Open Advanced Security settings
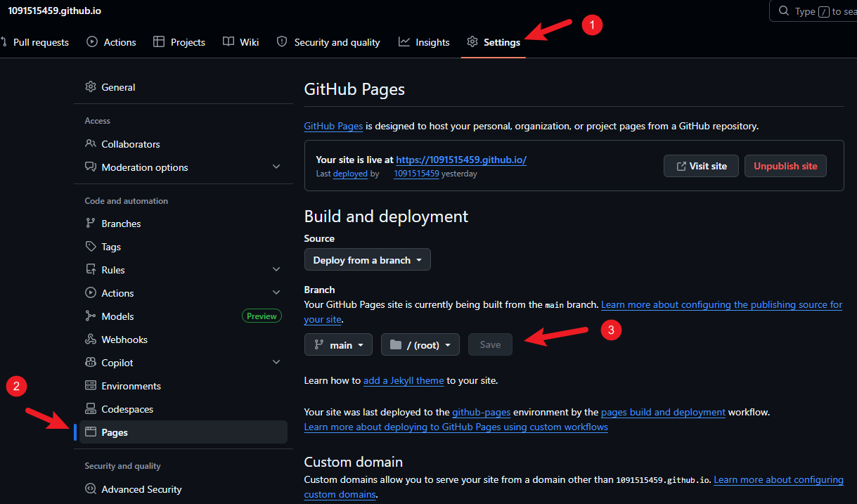 (183, 489)
